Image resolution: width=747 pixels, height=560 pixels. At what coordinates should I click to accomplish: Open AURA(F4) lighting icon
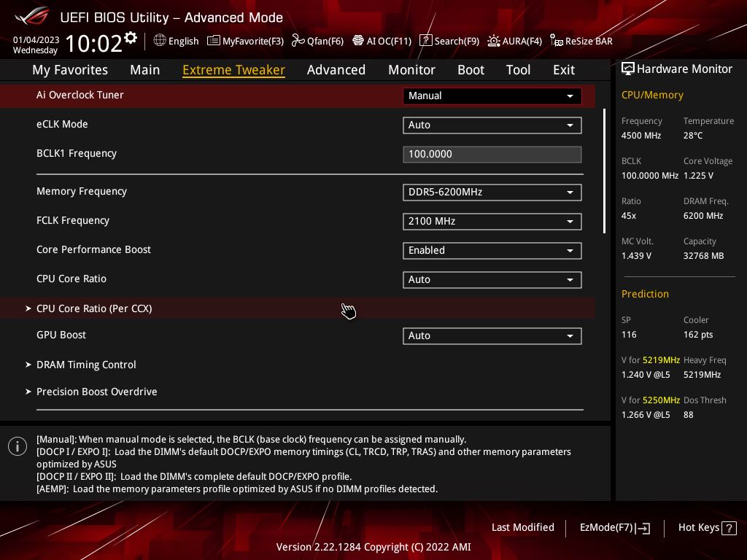click(494, 41)
